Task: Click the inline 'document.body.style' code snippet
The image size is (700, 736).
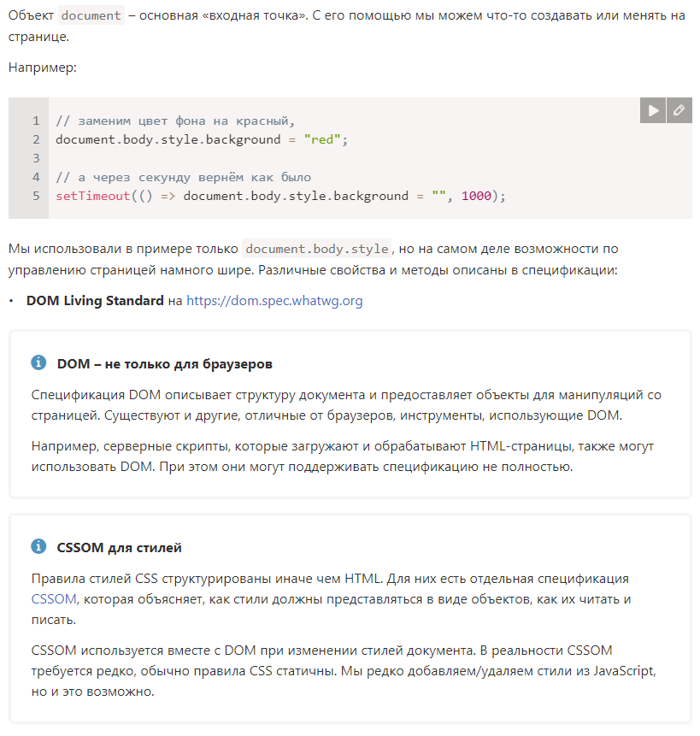Action: click(317, 249)
